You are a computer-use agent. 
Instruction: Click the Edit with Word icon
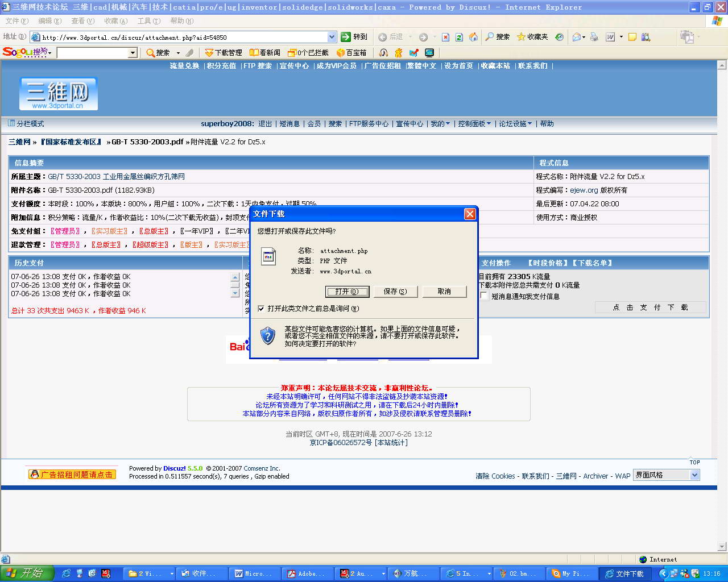pyautogui.click(x=610, y=37)
